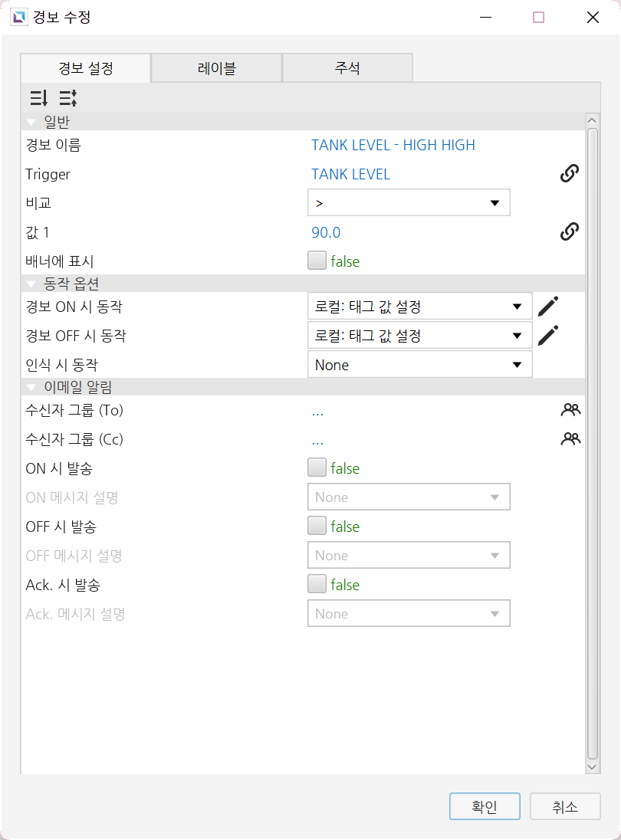Open the 비교 operator dropdown
621x840 pixels.
tap(409, 202)
